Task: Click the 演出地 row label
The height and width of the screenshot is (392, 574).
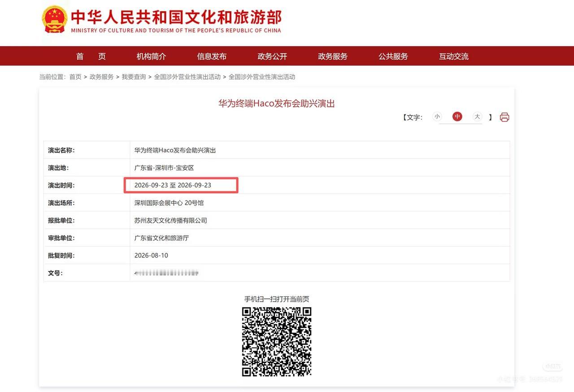Action: click(58, 168)
